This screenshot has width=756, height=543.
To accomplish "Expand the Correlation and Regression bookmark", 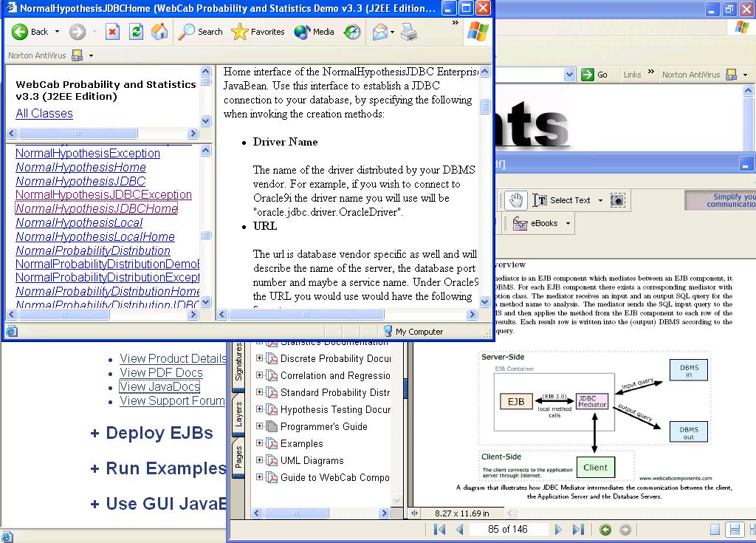I will 259,375.
